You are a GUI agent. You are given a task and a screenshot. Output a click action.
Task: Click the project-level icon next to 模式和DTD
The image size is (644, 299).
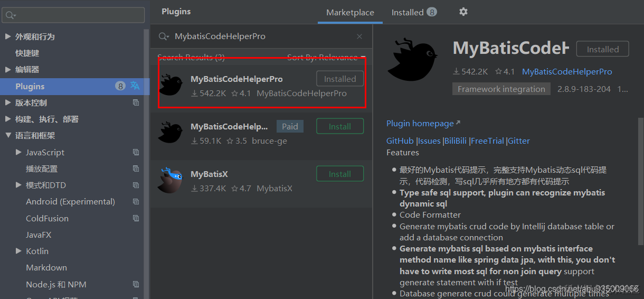click(x=136, y=185)
